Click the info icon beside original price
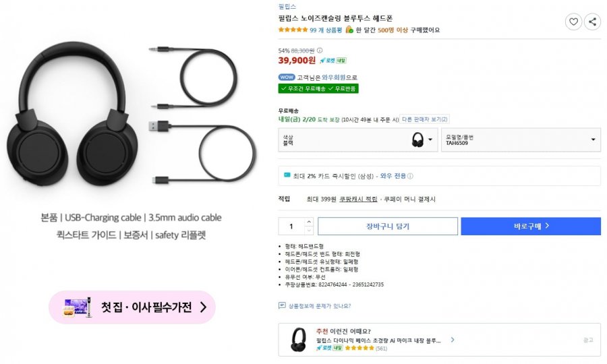 [x=320, y=51]
